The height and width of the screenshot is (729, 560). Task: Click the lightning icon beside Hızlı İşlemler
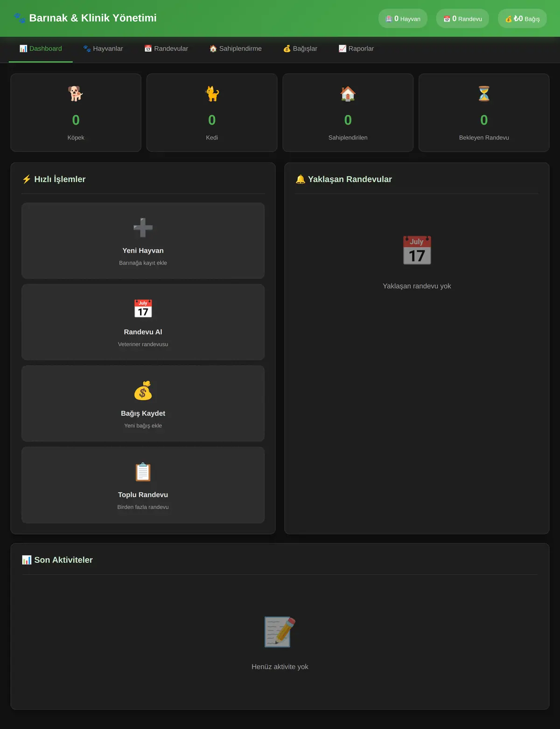[27, 179]
